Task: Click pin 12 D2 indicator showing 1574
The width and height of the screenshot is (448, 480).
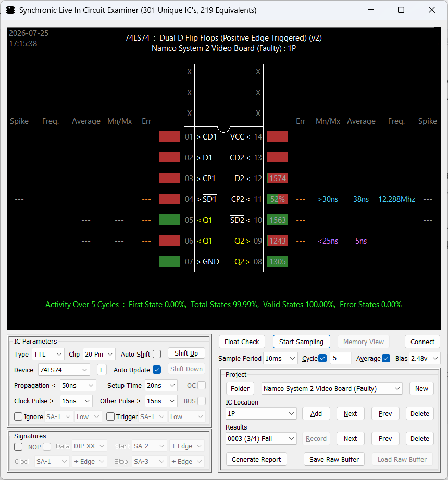Action: pos(278,178)
